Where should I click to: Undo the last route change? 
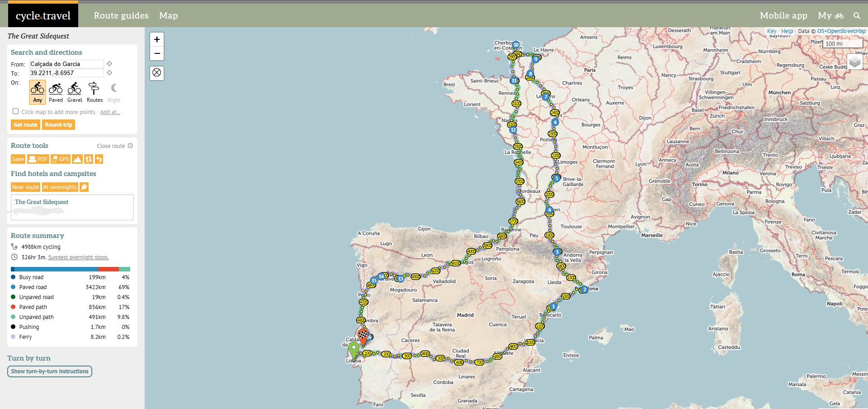(x=99, y=159)
